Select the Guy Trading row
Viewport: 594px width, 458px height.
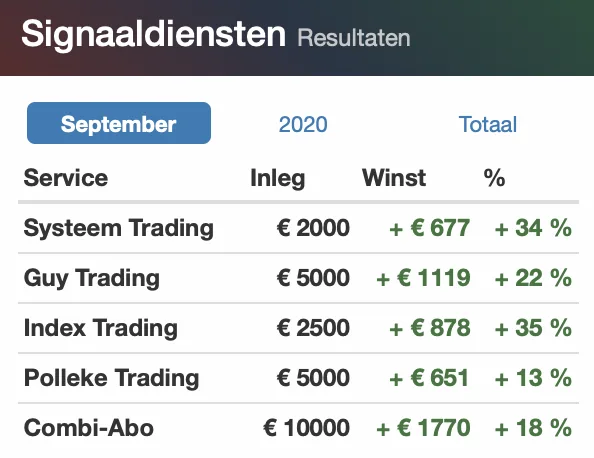click(299, 278)
